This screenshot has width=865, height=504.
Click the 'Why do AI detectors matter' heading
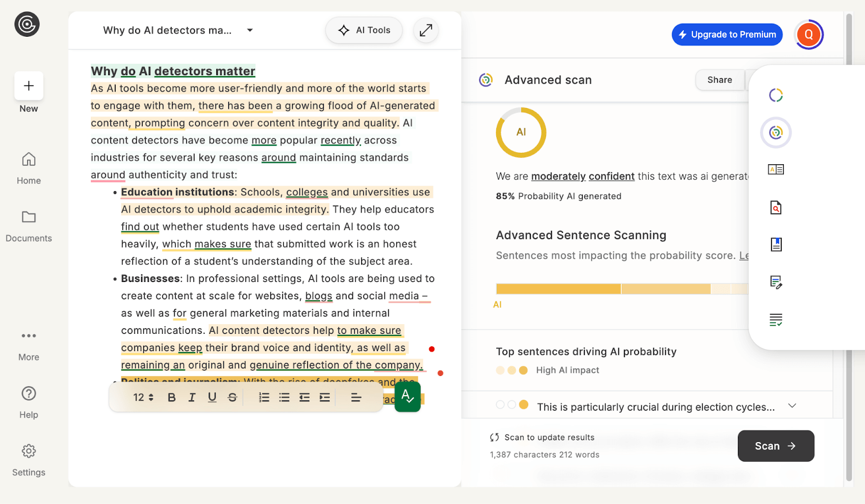click(173, 71)
